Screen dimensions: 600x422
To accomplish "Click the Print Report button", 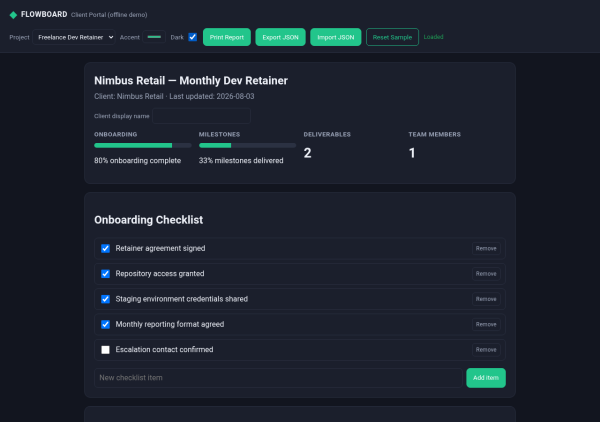I will tap(227, 37).
